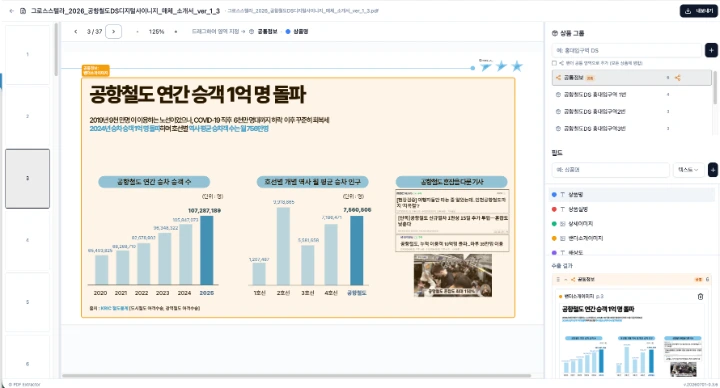Click the slide title about 1억 명 돌파
This screenshot has height=388, width=720.
[197, 94]
